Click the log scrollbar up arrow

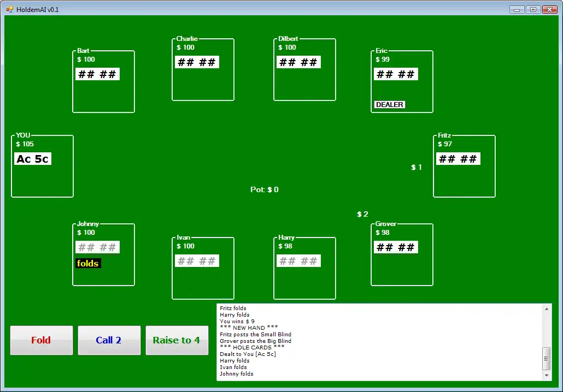(547, 309)
